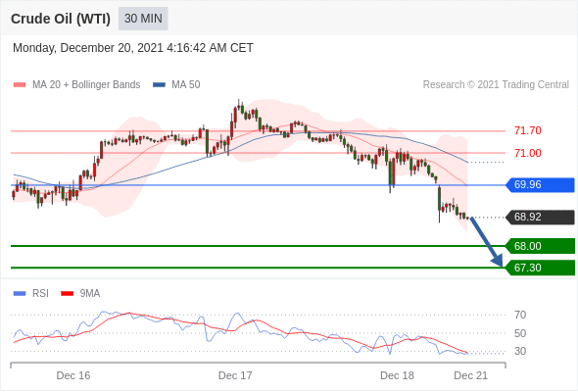
Task: Click the 68.00 support target tag
Action: pyautogui.click(x=540, y=246)
